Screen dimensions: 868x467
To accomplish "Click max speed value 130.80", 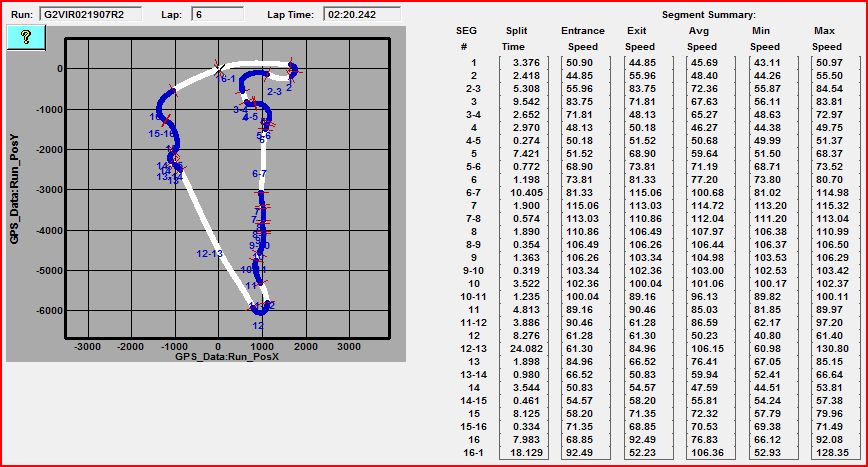I will tap(832, 349).
